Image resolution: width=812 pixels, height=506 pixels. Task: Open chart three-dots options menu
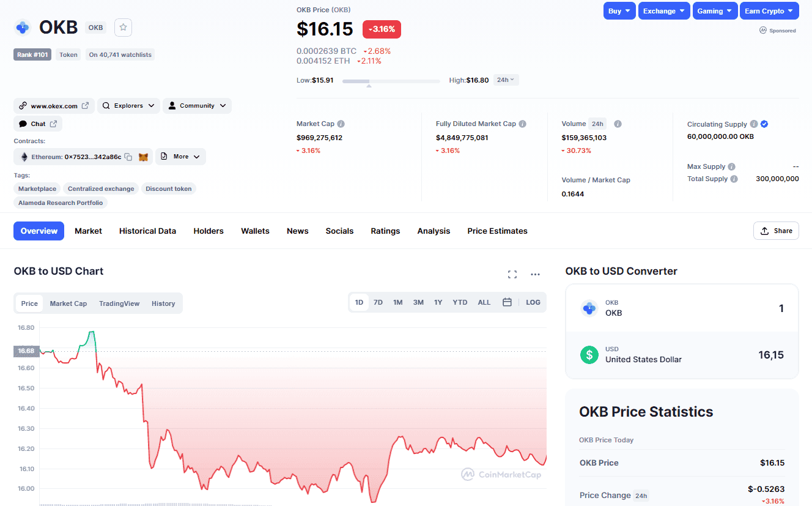point(536,274)
